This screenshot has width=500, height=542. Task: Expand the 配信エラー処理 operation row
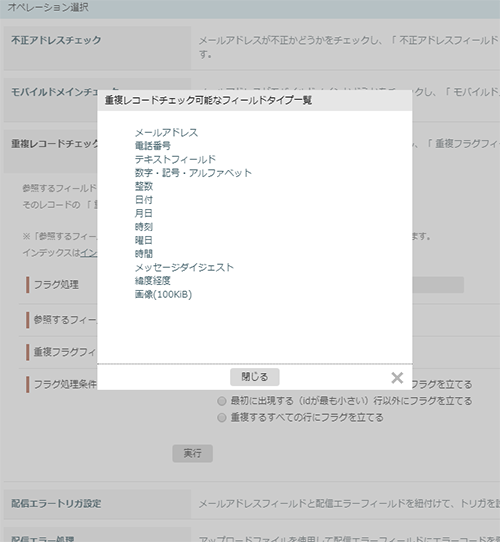coord(97,535)
